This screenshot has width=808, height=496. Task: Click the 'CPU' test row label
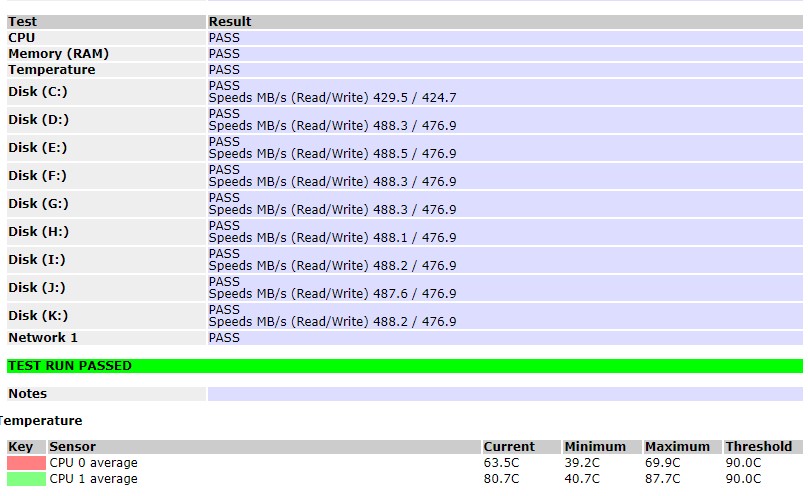[x=22, y=38]
